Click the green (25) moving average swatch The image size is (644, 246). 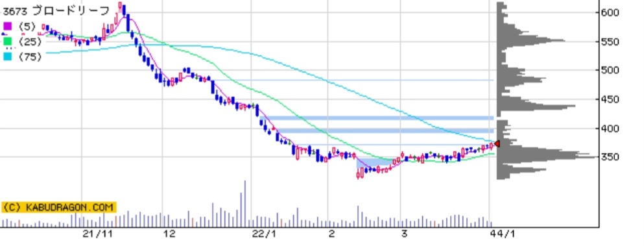point(8,41)
